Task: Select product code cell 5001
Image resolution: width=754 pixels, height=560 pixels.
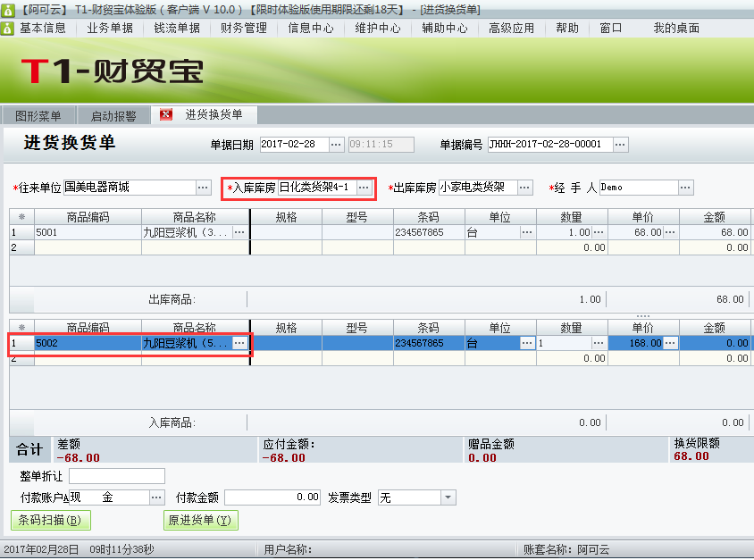Action: (88, 232)
